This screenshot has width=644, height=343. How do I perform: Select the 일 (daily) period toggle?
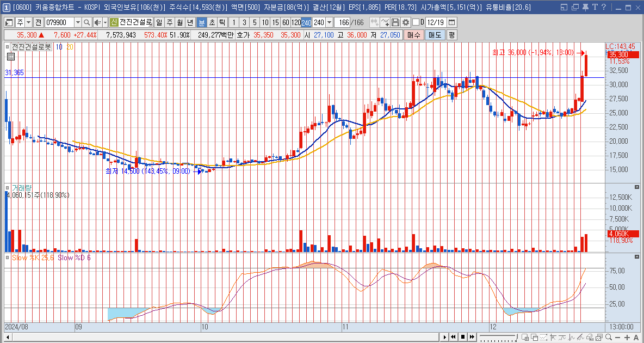tap(159, 23)
